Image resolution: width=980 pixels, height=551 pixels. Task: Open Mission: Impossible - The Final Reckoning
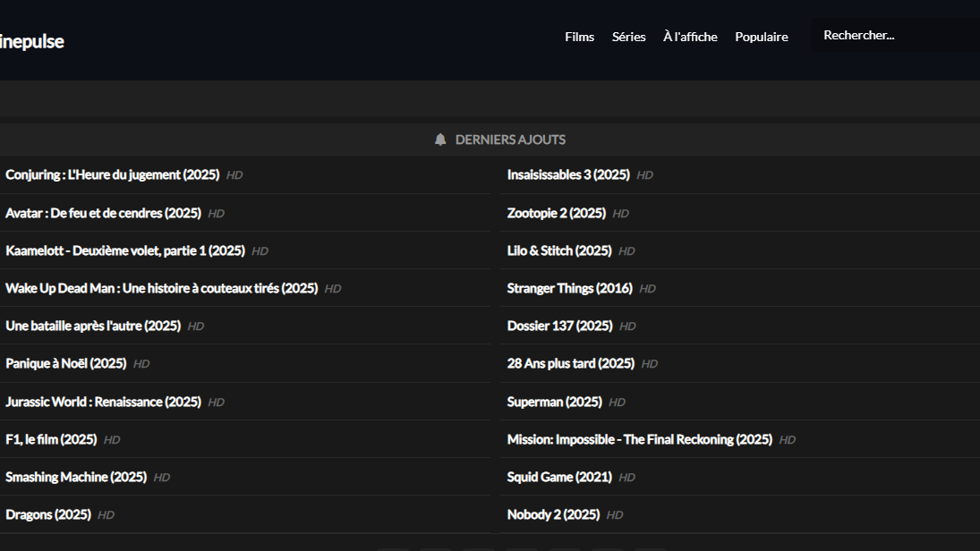coord(639,440)
